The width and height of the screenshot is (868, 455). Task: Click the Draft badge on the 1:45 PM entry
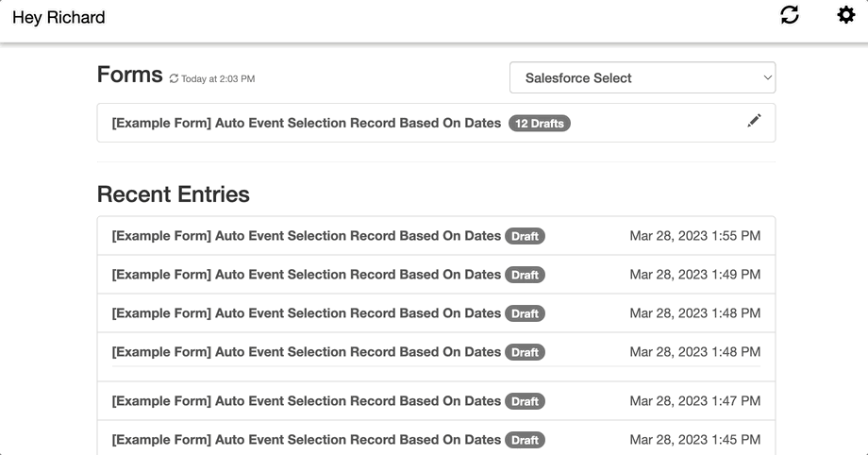tap(525, 441)
